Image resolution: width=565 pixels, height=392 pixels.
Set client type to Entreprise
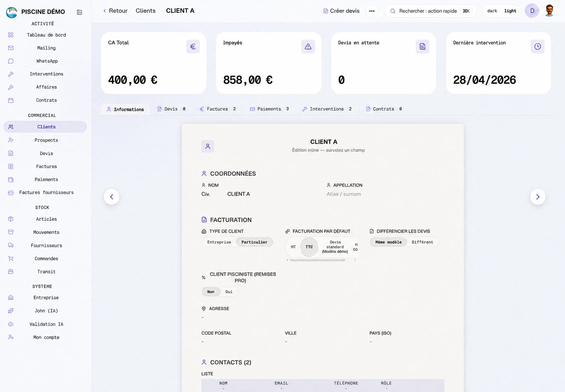pos(219,242)
